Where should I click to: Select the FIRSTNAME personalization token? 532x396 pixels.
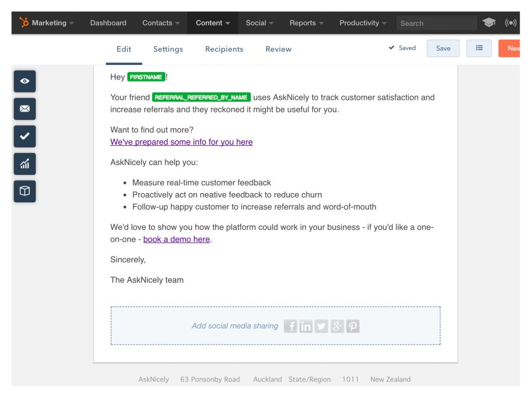click(146, 77)
